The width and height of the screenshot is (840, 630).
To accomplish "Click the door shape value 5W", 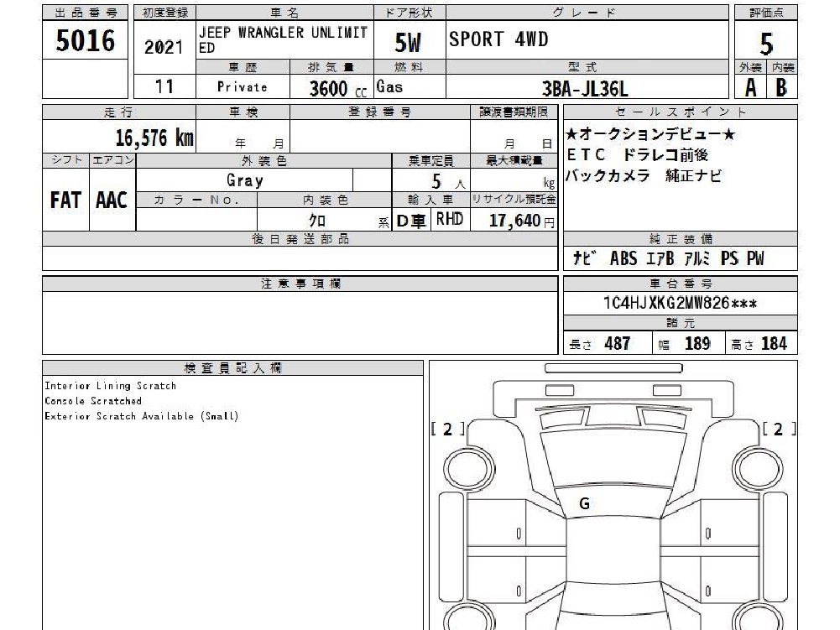I will [408, 43].
